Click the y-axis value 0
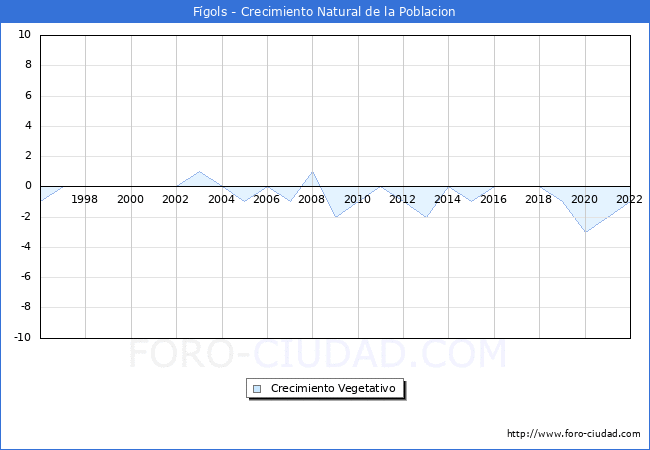This screenshot has width=650, height=450. coord(28,186)
